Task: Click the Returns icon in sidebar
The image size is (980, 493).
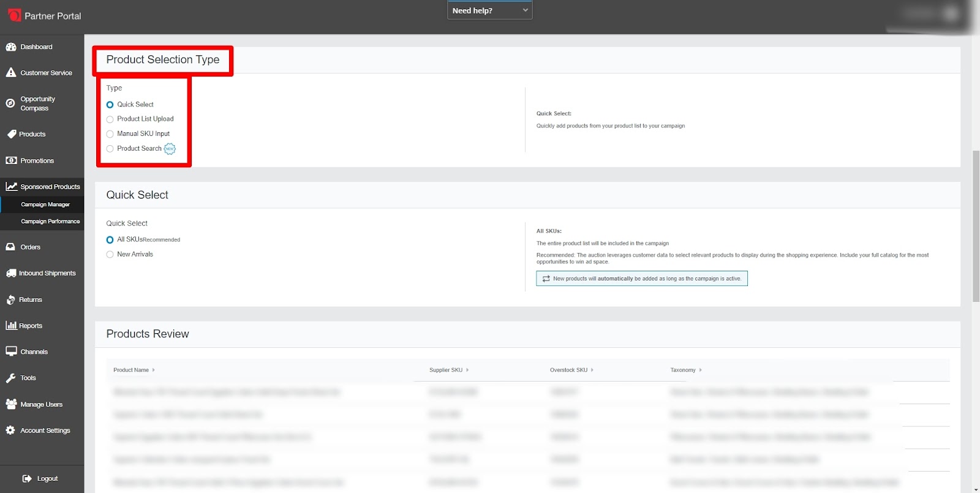Action: [10, 299]
